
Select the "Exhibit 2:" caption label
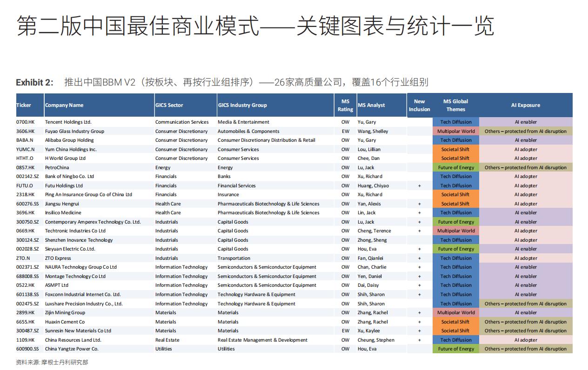[34, 83]
